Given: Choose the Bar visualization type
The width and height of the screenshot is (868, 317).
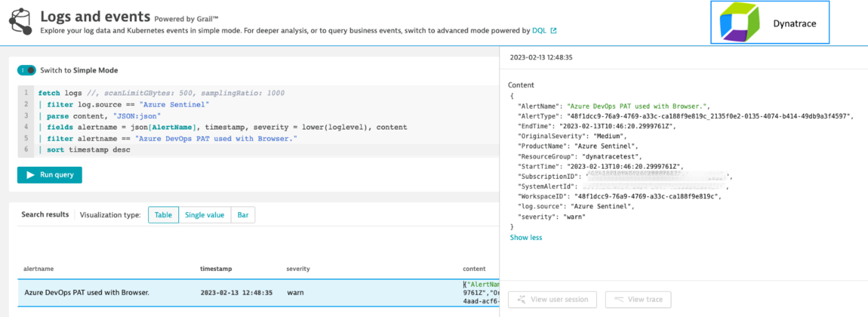Looking at the screenshot, I should [x=243, y=215].
